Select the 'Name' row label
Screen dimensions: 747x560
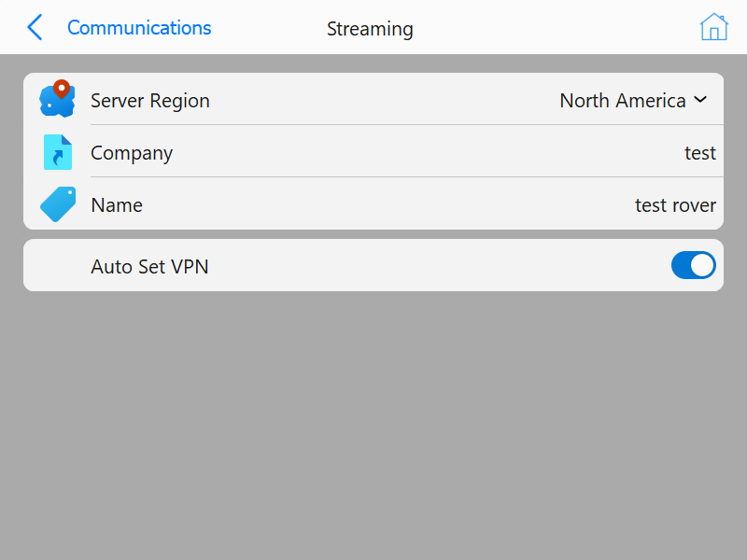pos(117,205)
